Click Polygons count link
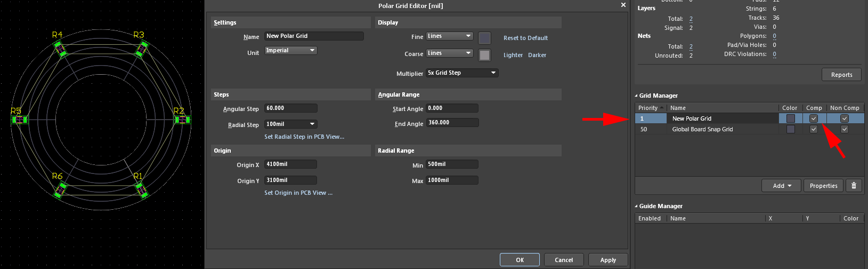Image resolution: width=868 pixels, height=269 pixels. click(x=774, y=36)
